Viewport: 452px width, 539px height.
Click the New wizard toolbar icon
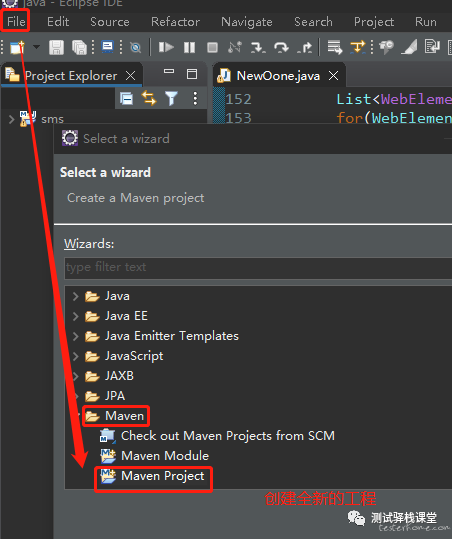pyautogui.click(x=17, y=47)
